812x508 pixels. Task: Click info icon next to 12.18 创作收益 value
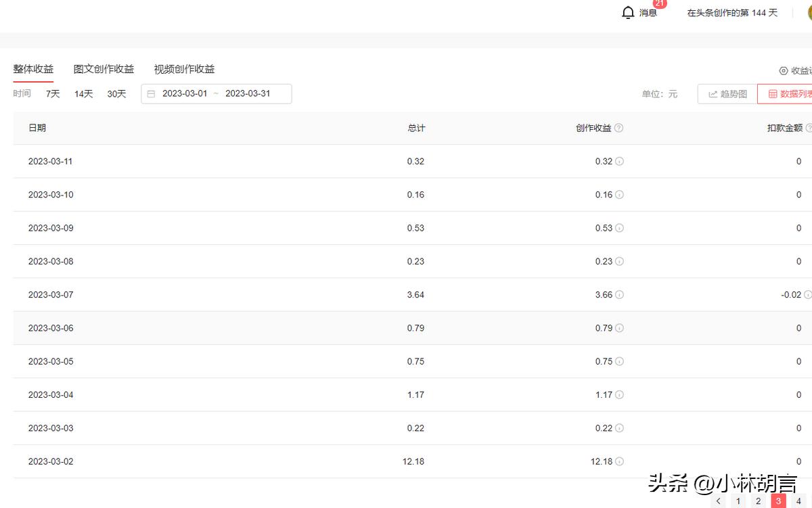(619, 461)
